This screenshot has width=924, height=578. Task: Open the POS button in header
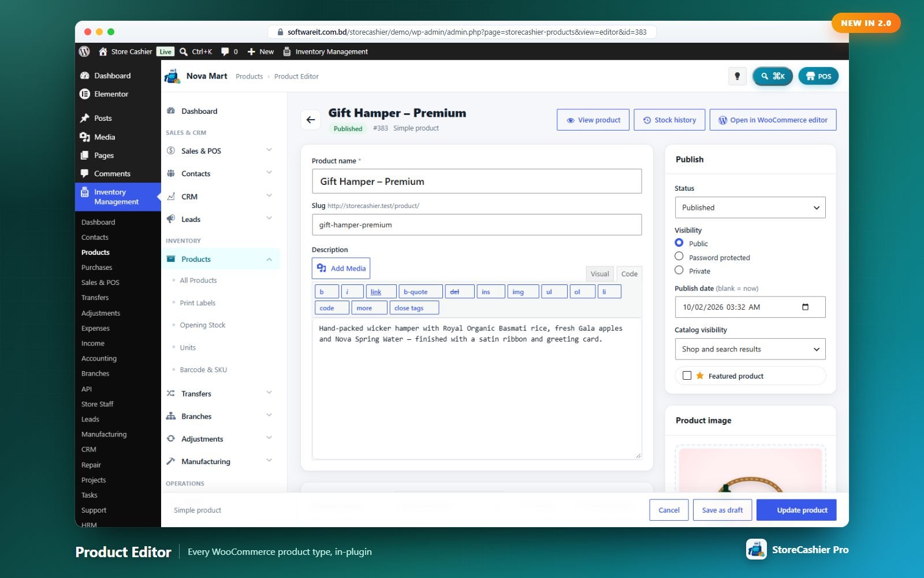coord(818,76)
